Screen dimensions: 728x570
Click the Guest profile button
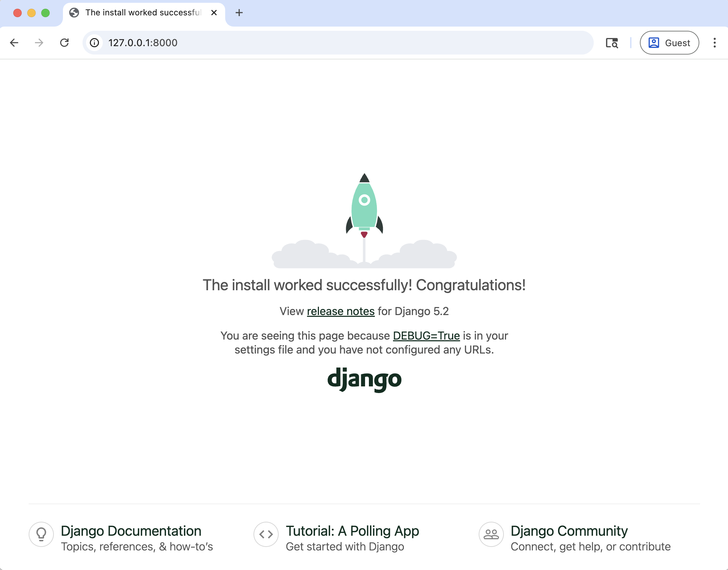click(669, 43)
